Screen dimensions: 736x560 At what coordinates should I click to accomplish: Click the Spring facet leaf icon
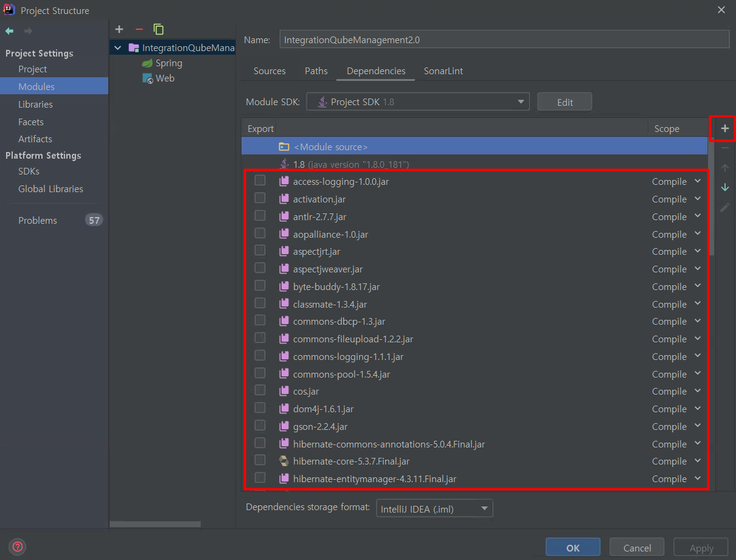coord(147,63)
